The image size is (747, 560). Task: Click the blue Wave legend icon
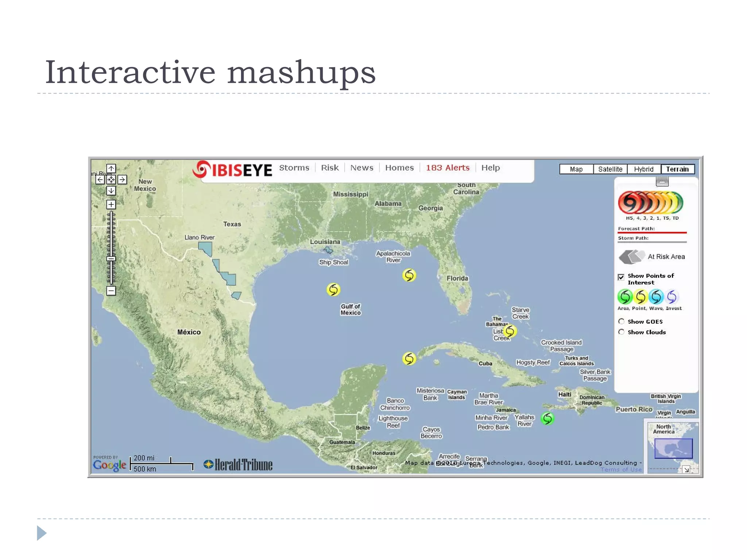point(656,297)
